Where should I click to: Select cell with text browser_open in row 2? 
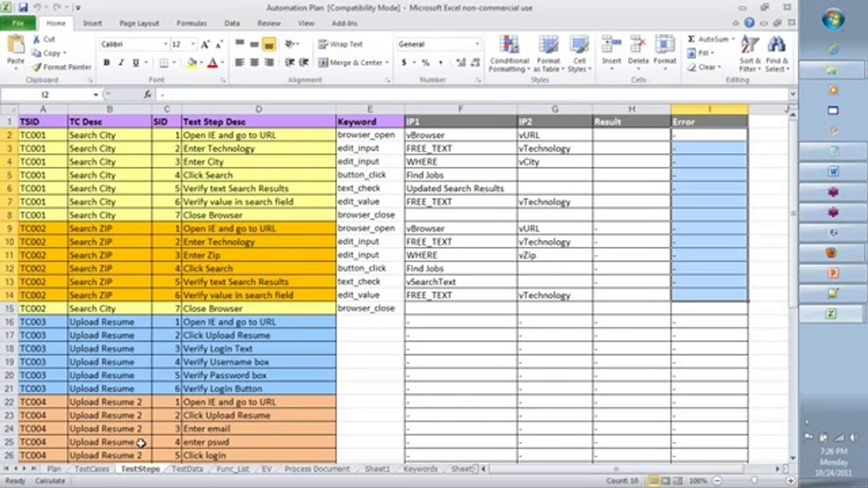pos(370,135)
